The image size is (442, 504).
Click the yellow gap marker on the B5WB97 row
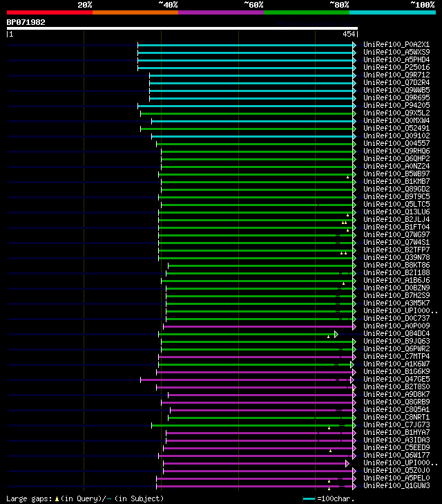(x=347, y=177)
